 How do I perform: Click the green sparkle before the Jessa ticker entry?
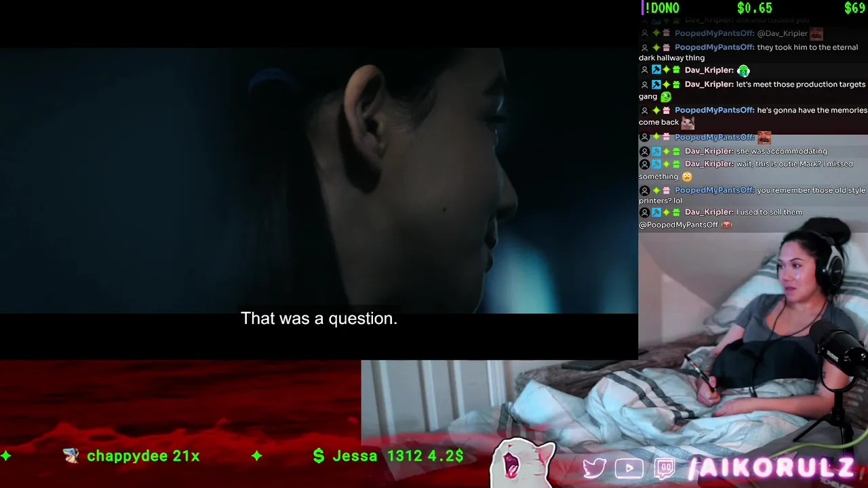coord(256,456)
